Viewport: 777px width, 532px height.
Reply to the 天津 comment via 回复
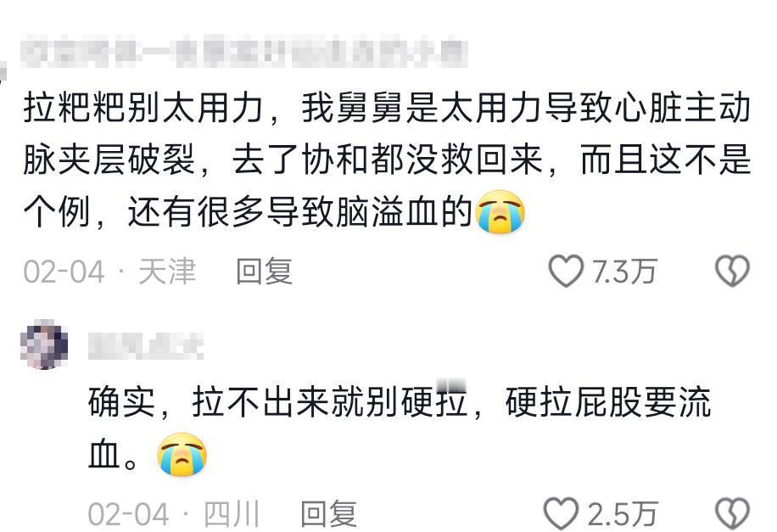click(264, 272)
